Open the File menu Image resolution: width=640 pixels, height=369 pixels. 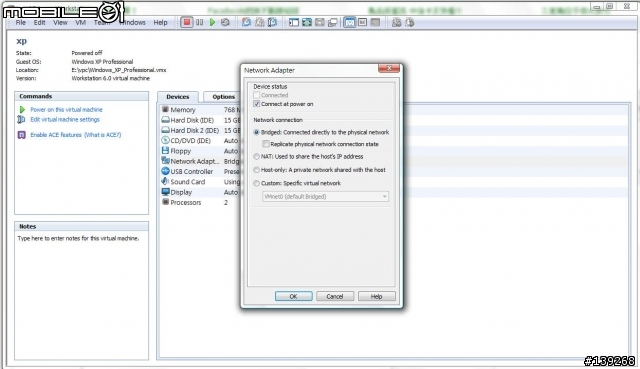coord(20,22)
